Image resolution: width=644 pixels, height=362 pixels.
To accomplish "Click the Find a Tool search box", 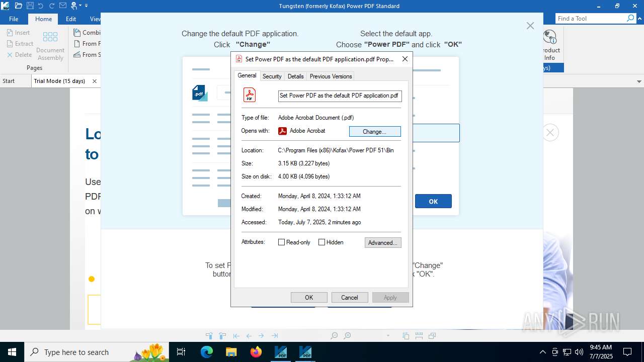I will pos(591,19).
